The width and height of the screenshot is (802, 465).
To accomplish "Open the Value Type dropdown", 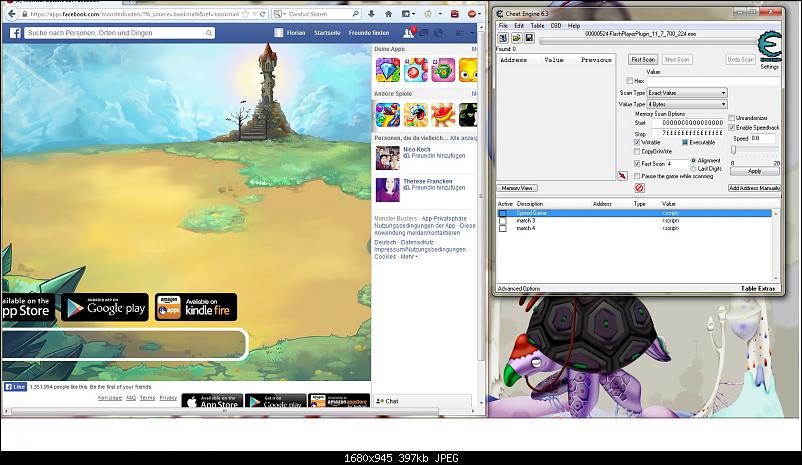I will coord(687,104).
